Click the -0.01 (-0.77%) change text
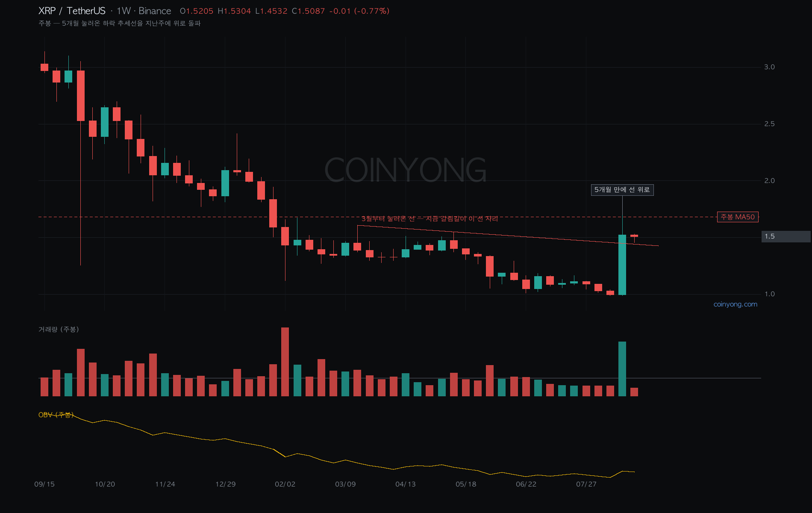 tap(359, 11)
